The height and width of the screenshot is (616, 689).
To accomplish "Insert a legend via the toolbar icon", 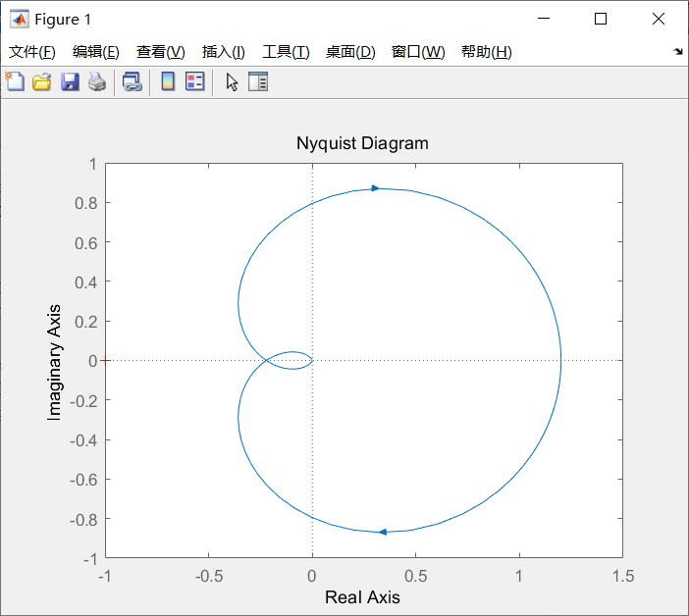I will tap(195, 81).
